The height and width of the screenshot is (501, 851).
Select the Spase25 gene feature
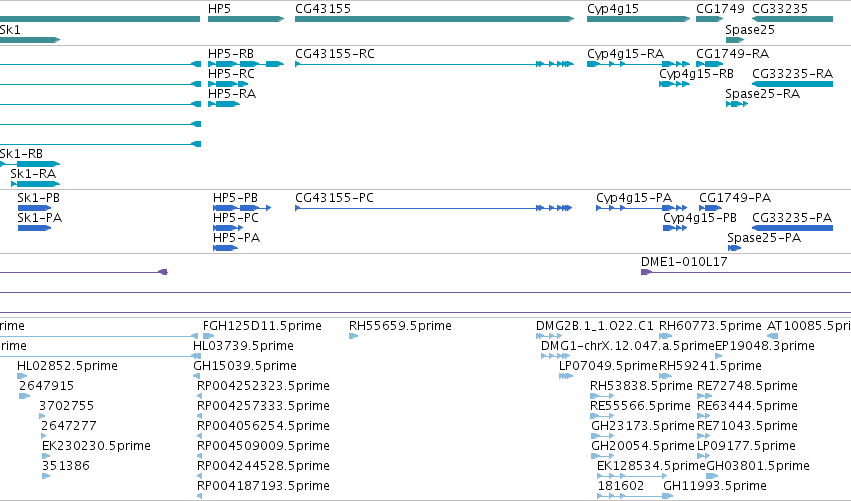(x=735, y=40)
